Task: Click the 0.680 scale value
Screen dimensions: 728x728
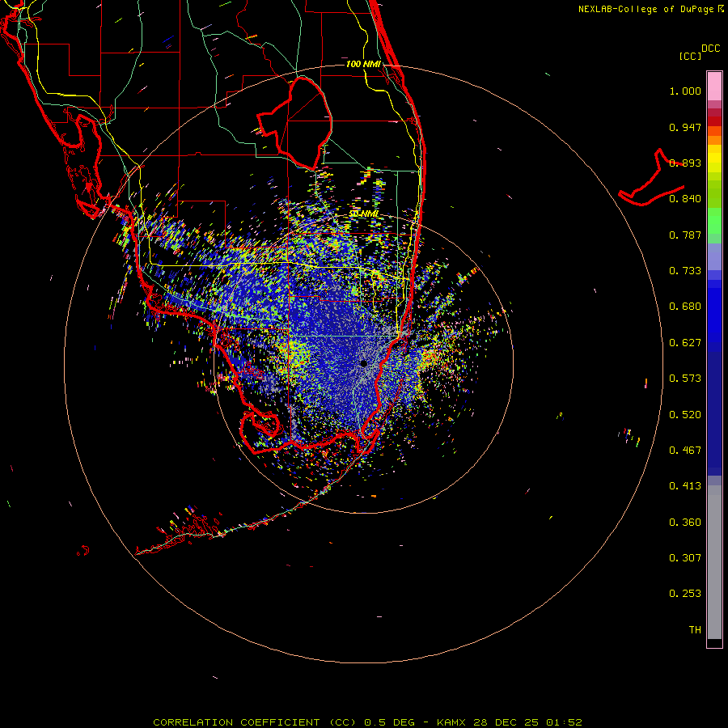Action: point(685,307)
